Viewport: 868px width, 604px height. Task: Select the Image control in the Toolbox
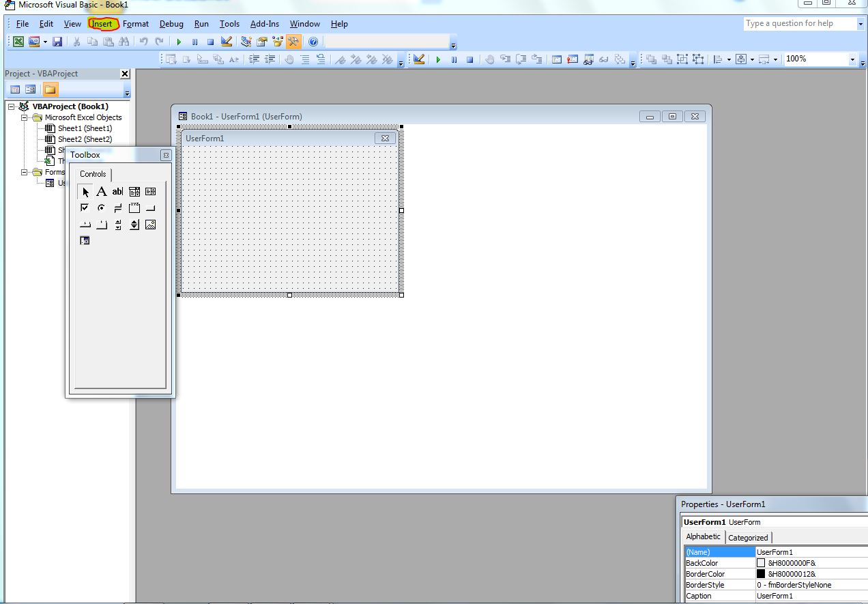150,224
